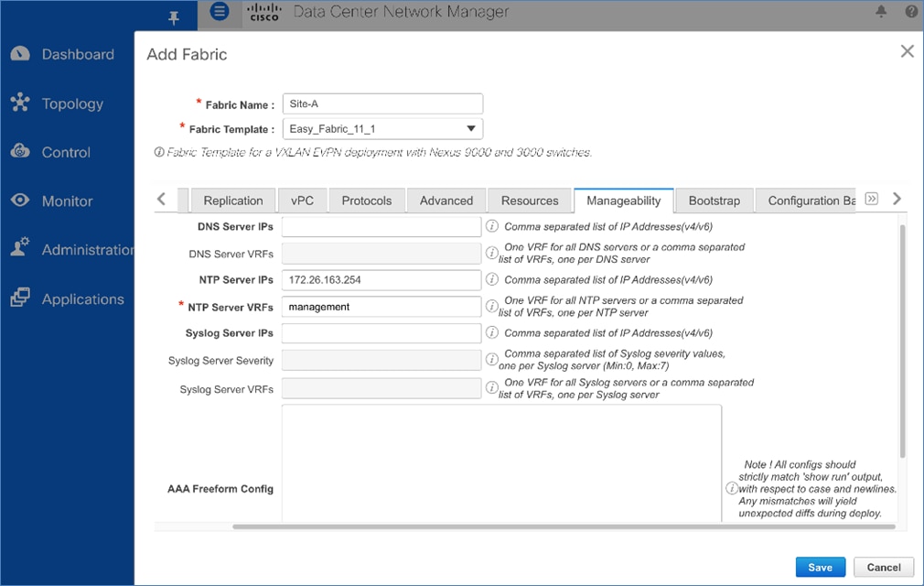Screen dimensions: 924x586
Task: Click the Cisco logo
Action: (x=264, y=12)
